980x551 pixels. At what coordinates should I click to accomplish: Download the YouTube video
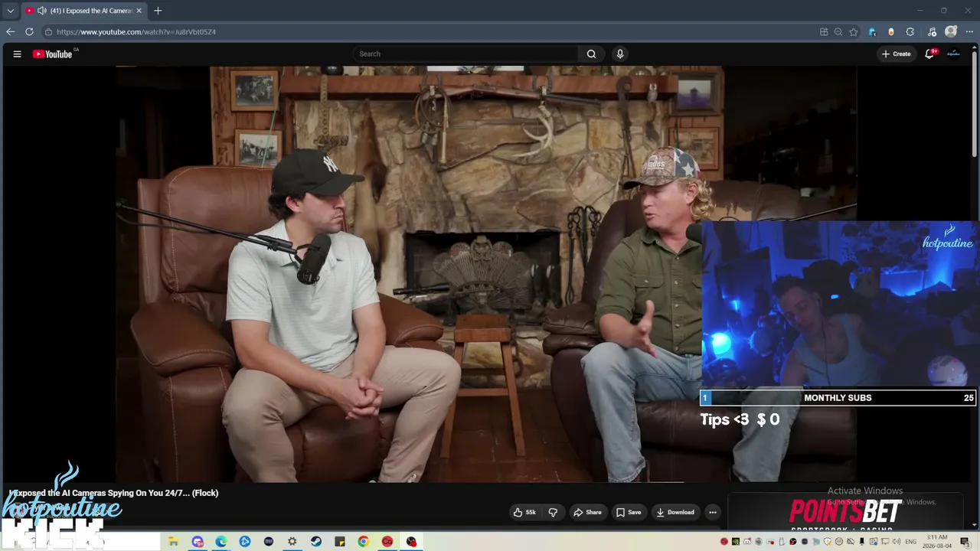click(675, 512)
